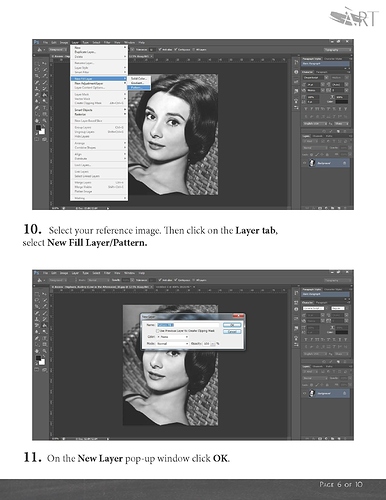Toggle All Layers checkbox in step 11 options bar
The width and height of the screenshot is (386, 500).
click(x=193, y=280)
